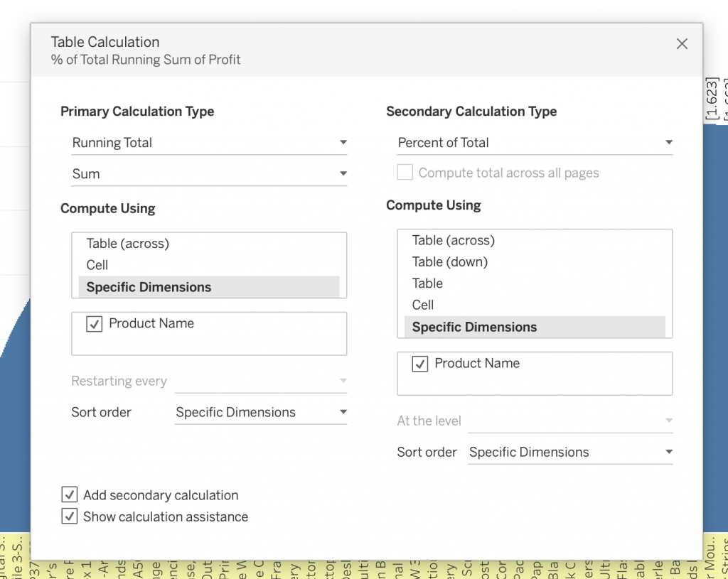Uncheck Product Name in primary dimensions
Screen dimensions: 728x579
pos(94,324)
